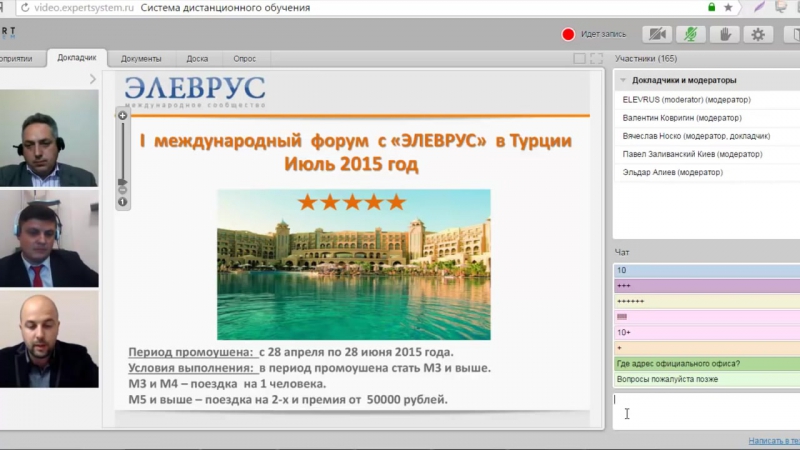Open the partially visible Мероприятии tab
800x450 pixels.
pos(16,59)
